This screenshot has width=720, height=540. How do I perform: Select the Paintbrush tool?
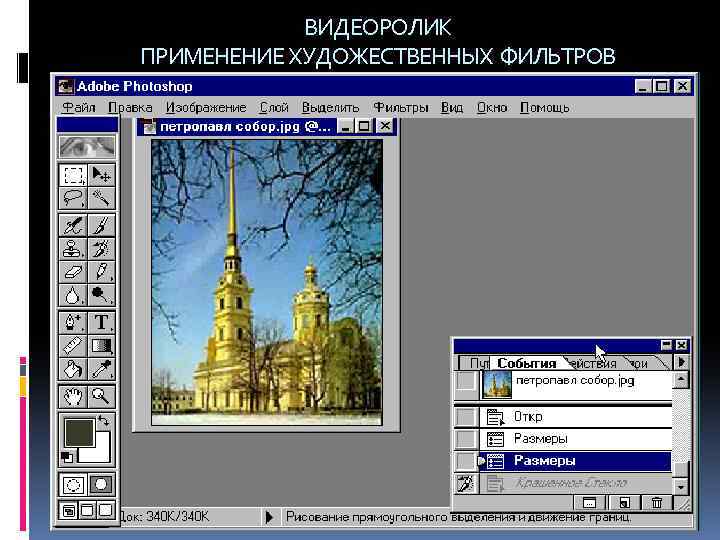(x=101, y=225)
